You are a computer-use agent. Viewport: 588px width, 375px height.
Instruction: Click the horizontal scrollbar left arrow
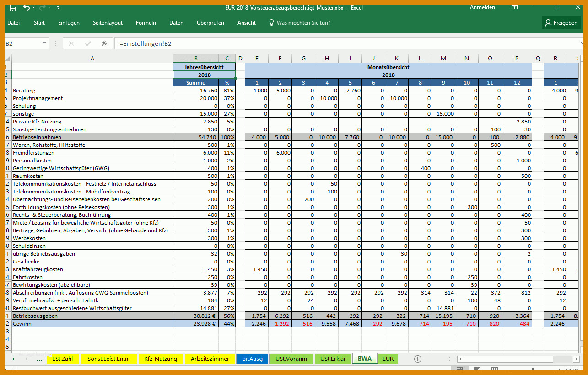click(x=461, y=359)
